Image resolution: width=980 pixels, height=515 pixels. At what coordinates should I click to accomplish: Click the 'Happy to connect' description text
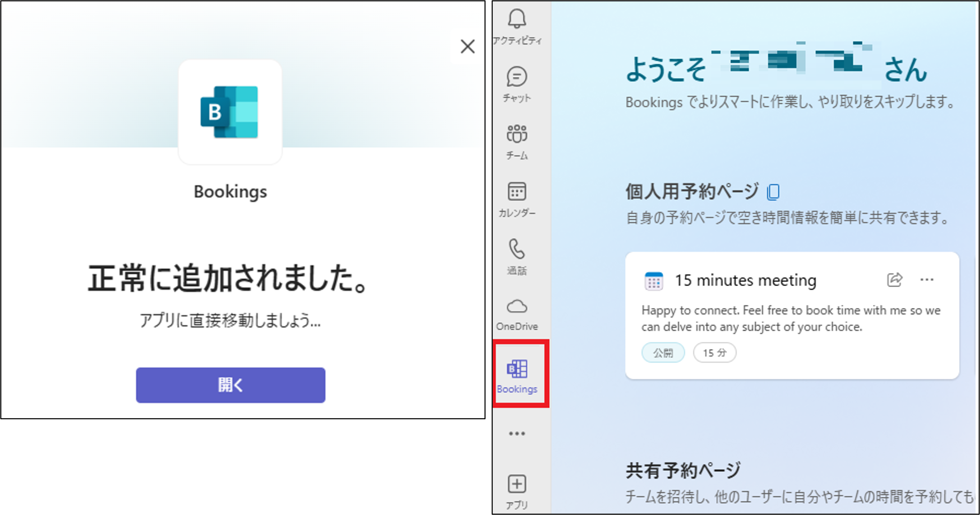[791, 318]
